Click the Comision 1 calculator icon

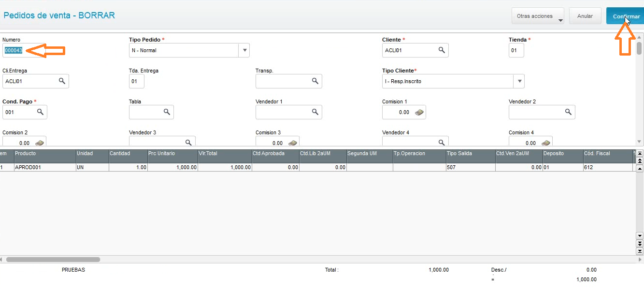(419, 112)
